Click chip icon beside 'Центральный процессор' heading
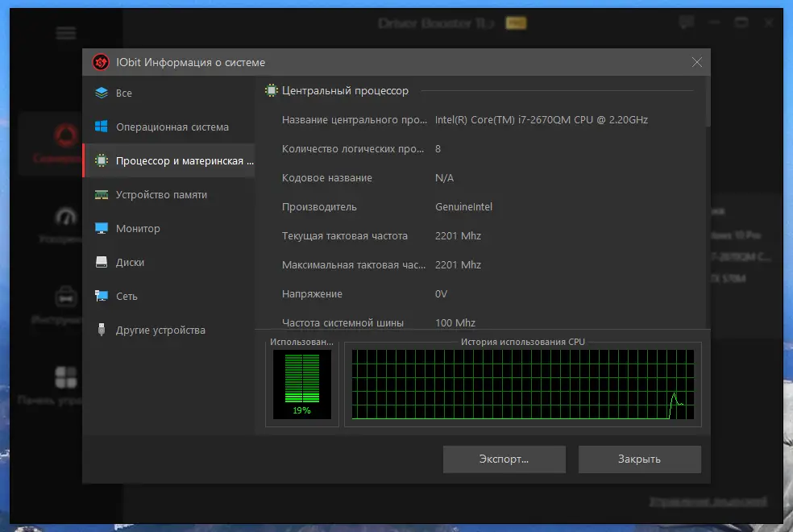 coord(272,90)
